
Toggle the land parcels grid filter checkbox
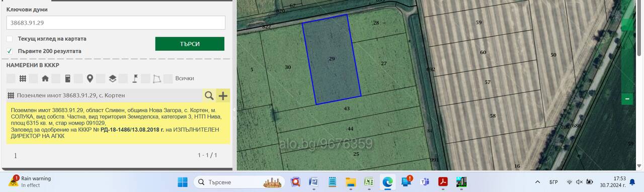[11, 78]
